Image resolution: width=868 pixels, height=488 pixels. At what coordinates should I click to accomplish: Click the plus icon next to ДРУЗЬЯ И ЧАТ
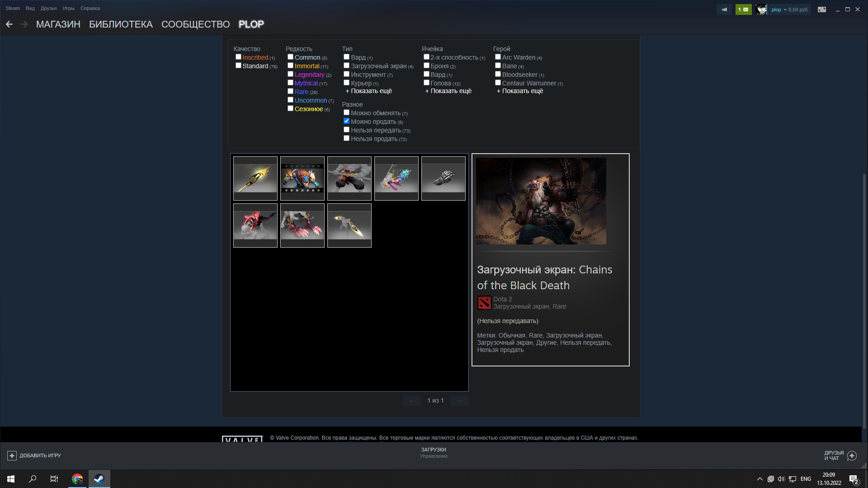tap(852, 455)
